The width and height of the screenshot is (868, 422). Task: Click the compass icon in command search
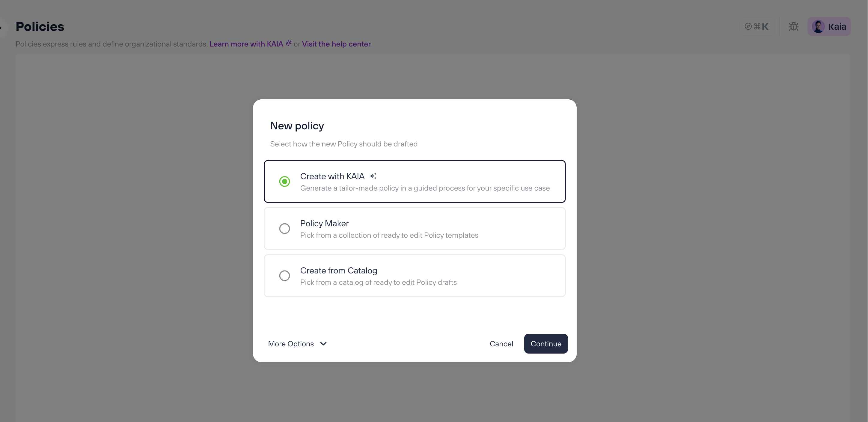pos(748,26)
